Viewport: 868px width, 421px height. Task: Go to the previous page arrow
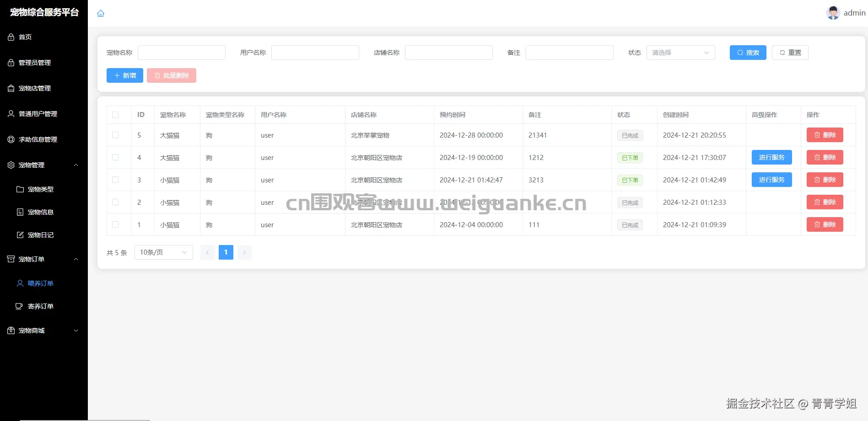click(208, 252)
